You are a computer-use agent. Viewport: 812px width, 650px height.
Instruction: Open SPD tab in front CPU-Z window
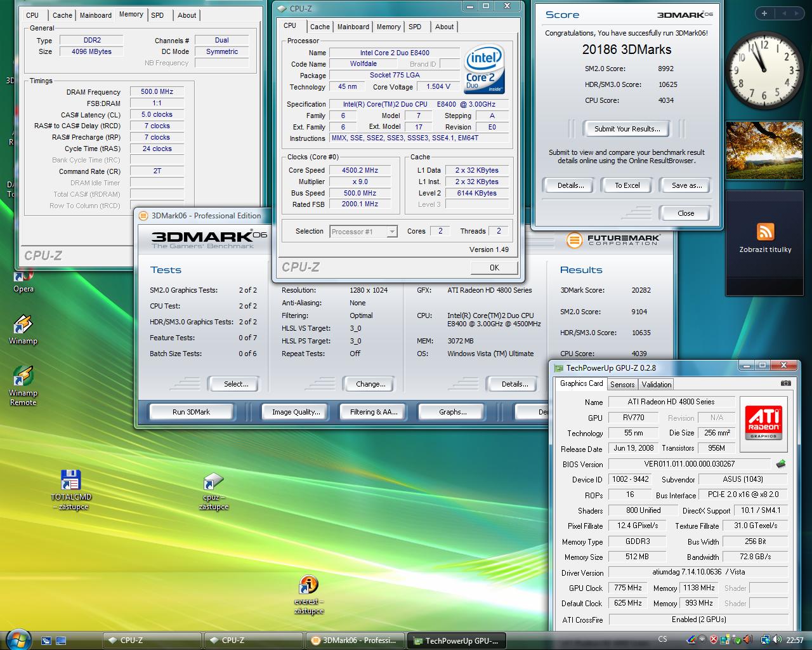point(415,27)
